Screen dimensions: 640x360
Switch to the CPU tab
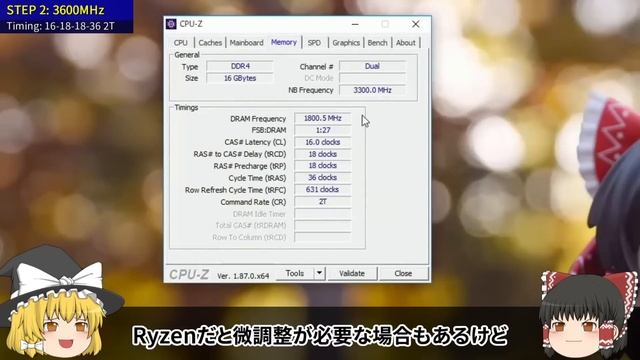180,42
